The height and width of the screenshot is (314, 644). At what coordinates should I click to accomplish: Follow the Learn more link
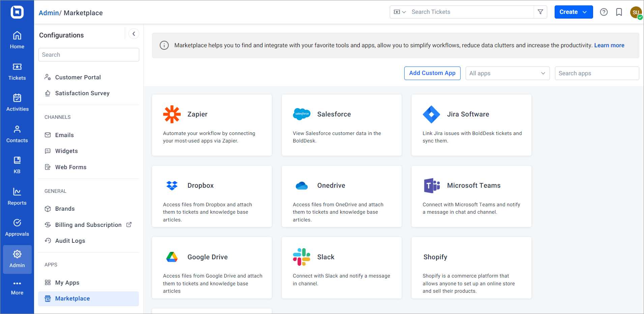tap(609, 45)
